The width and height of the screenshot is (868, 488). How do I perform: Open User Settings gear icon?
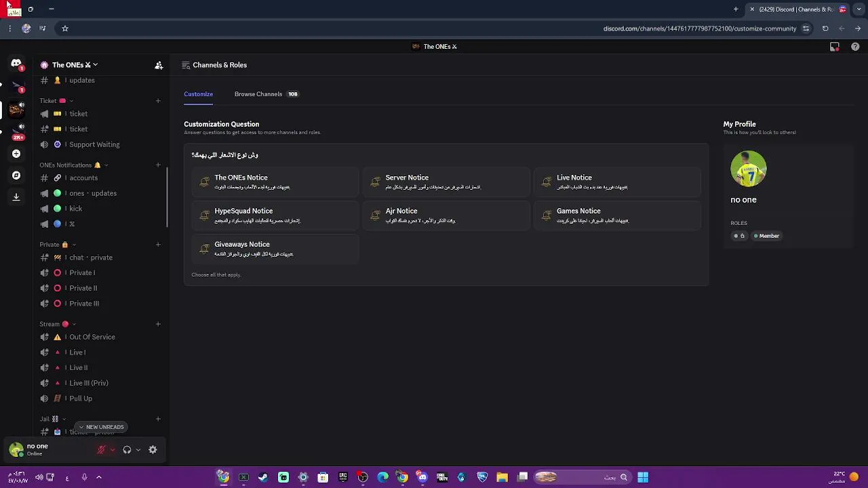(153, 449)
